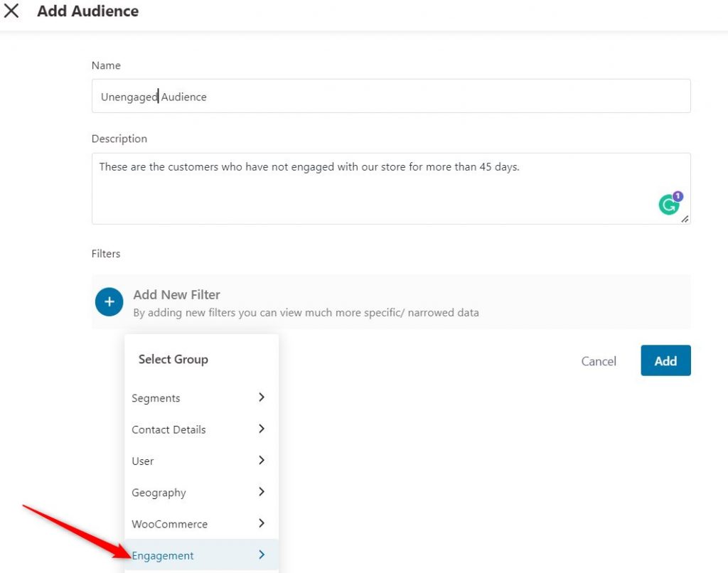
Task: Expand WooCommerce with its chevron arrow
Action: coord(262,523)
